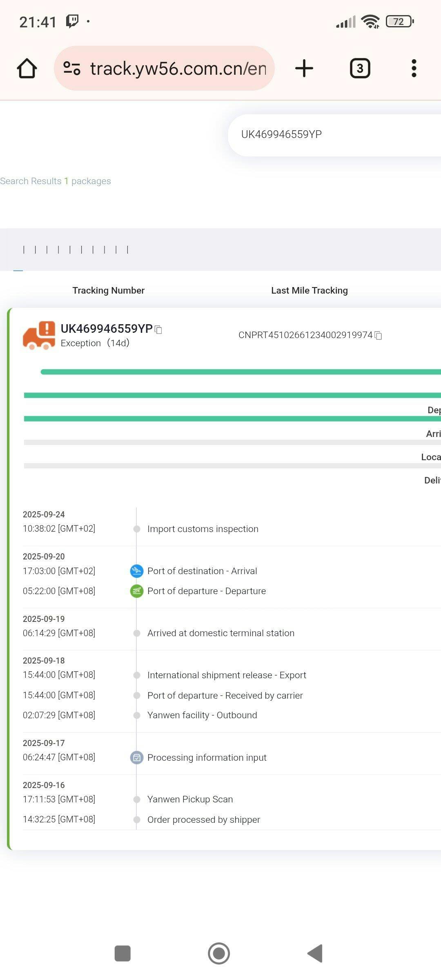Click the Import customs inspection event
The image size is (441, 980).
click(x=203, y=529)
